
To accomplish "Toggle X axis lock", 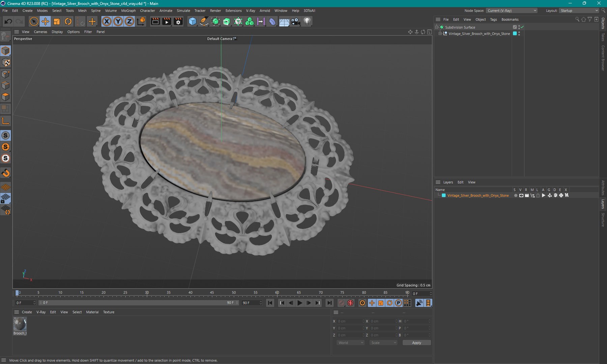I will pos(107,22).
